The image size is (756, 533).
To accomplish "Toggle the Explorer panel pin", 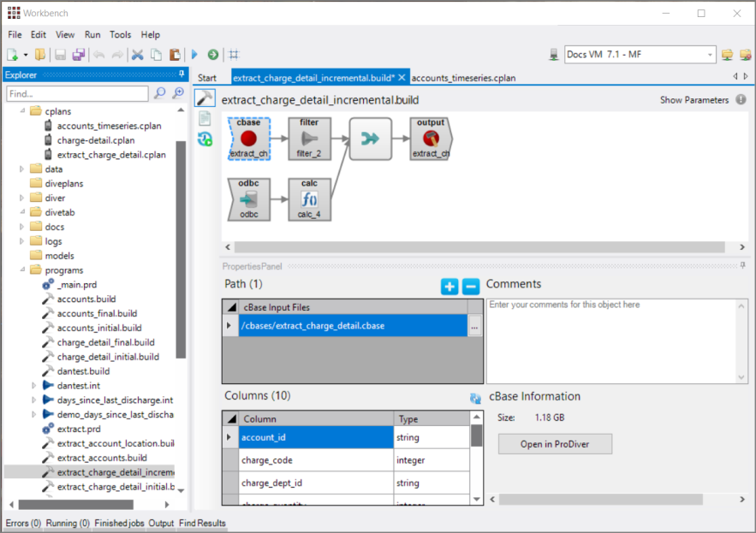I will pos(180,75).
